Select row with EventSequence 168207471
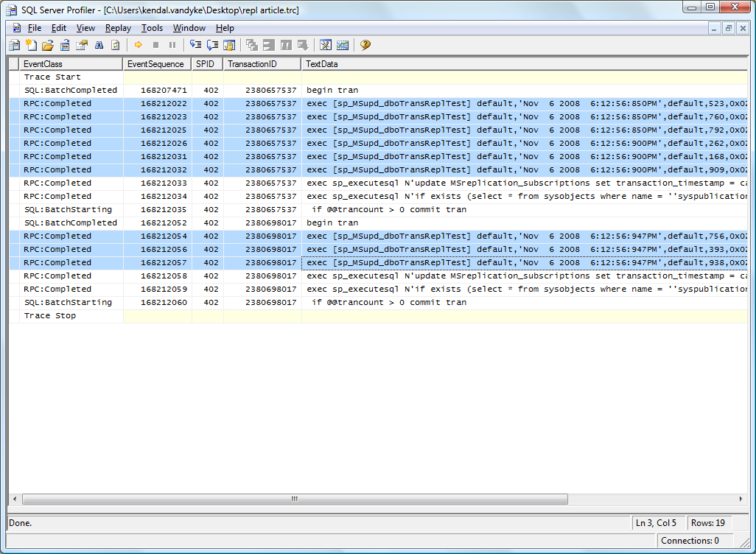Image resolution: width=756 pixels, height=554 pixels. 378,90
